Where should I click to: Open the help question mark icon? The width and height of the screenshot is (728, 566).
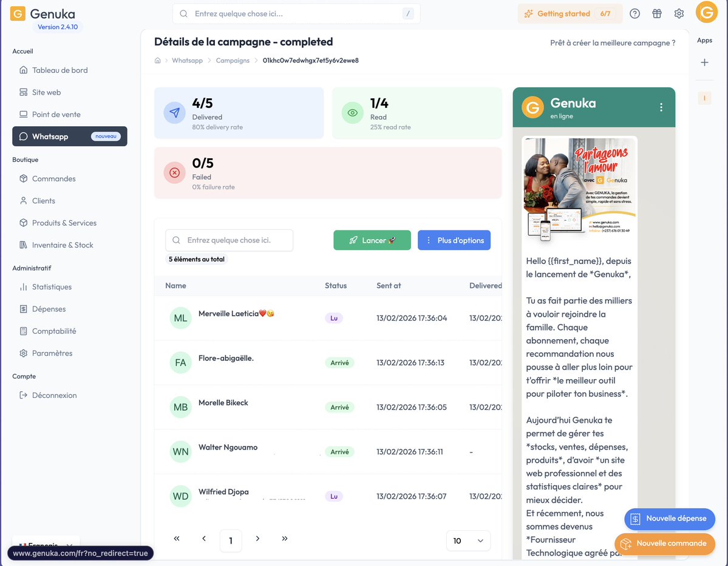[634, 13]
